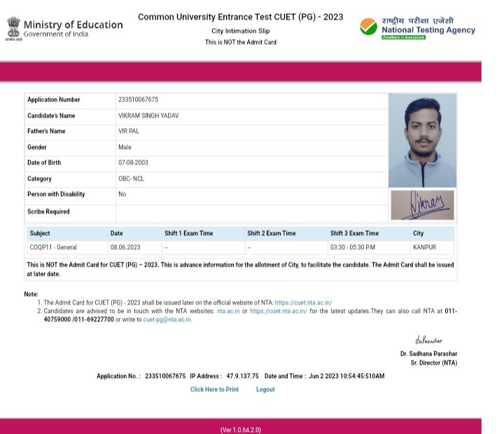This screenshot has height=434, width=504.
Task: Click the Date column header
Action: tap(117, 233)
